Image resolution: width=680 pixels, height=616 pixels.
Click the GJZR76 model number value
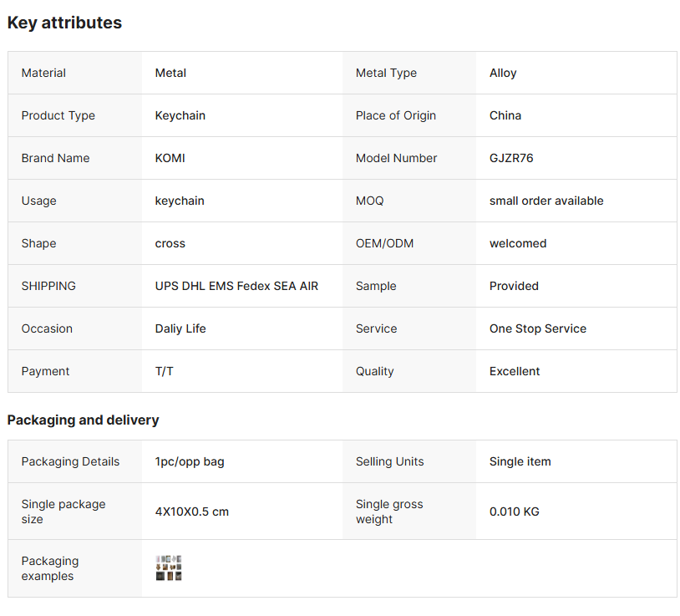click(511, 158)
